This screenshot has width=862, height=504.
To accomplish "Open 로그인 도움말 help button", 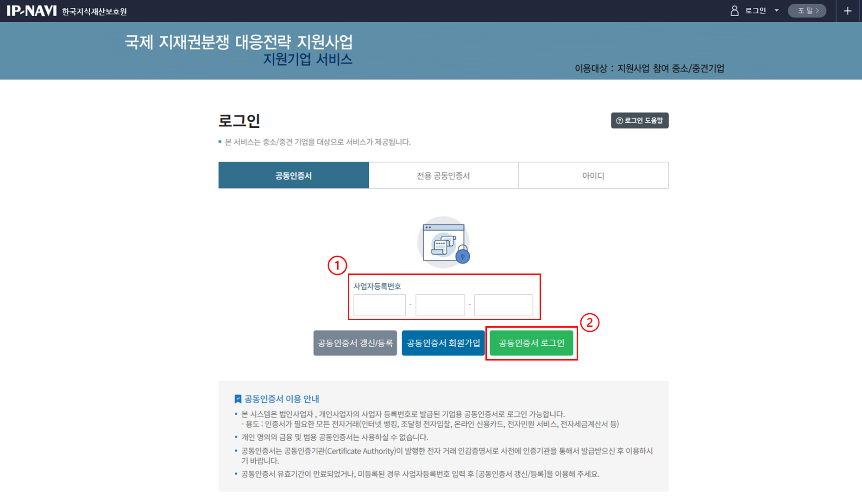I will (639, 120).
